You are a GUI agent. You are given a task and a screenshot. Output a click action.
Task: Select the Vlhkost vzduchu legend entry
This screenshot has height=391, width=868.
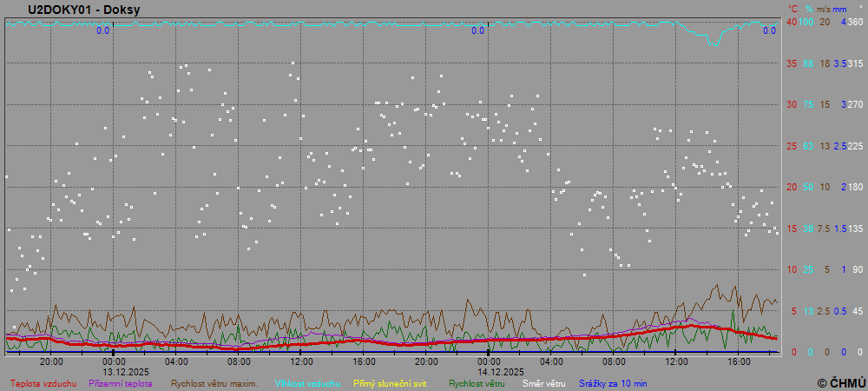tap(307, 383)
